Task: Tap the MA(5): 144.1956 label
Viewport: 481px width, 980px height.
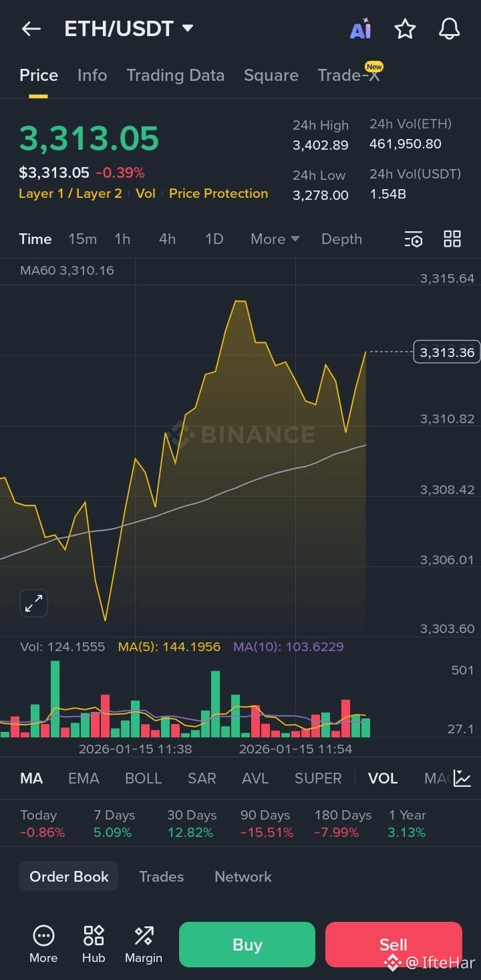Action: pos(169,646)
